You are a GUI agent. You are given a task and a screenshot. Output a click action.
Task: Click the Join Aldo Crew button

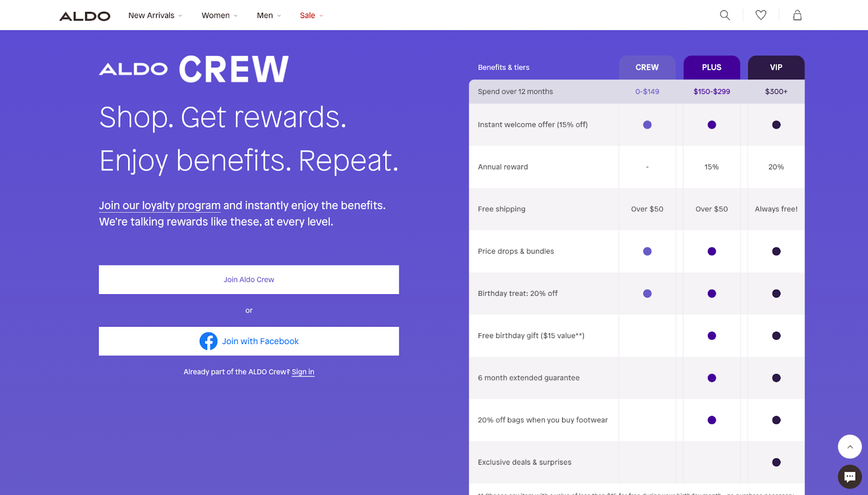point(249,280)
